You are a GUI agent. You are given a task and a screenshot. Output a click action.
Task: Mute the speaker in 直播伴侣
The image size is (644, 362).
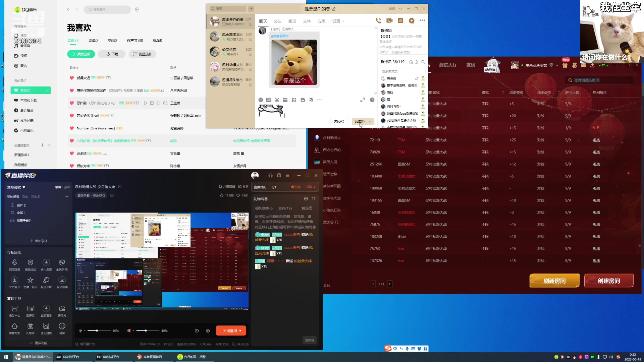point(129,331)
